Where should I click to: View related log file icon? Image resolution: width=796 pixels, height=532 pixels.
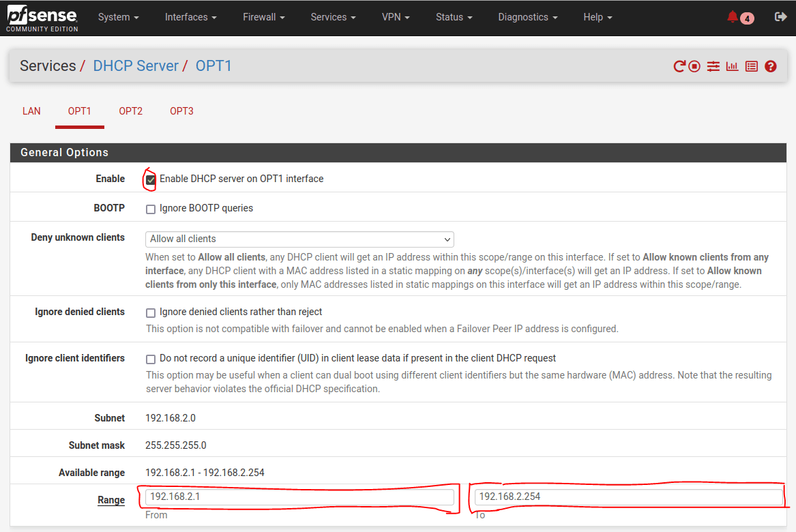[751, 65]
